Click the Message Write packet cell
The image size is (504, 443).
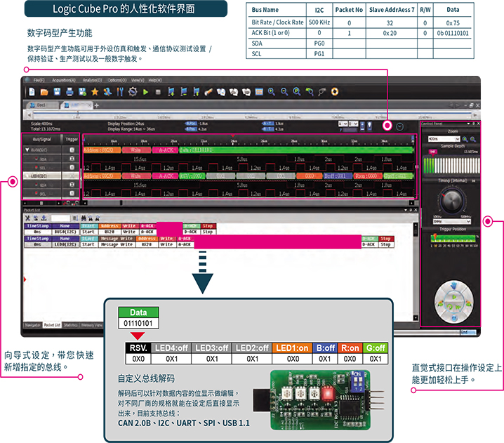click(117, 244)
